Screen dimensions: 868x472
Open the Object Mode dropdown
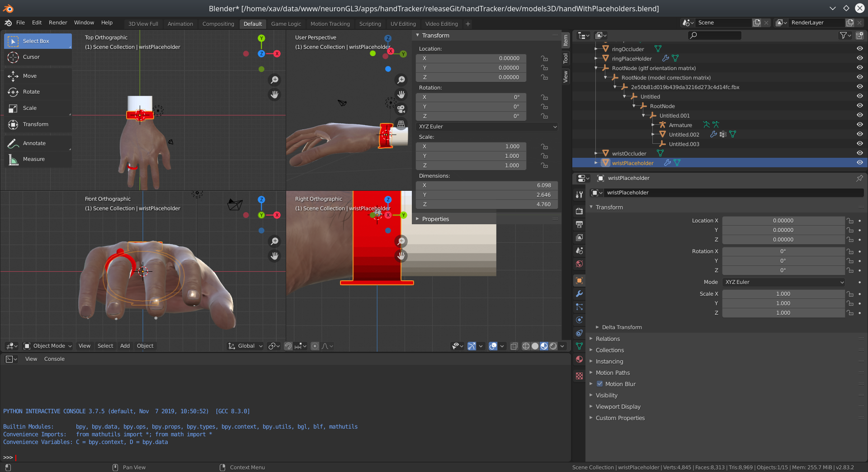pyautogui.click(x=48, y=346)
